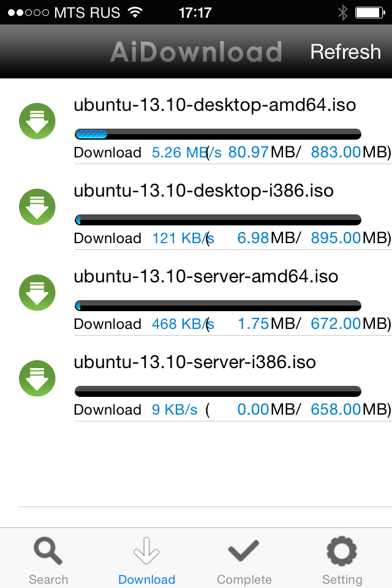Open the Complete tab label
Image resolution: width=392 pixels, height=588 pixels.
click(x=244, y=579)
